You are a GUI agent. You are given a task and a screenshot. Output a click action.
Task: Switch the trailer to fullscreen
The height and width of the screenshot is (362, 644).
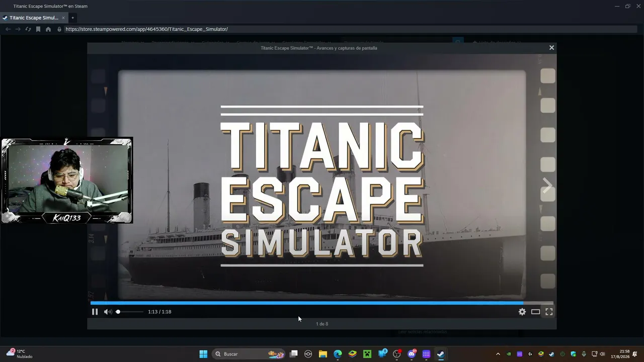(x=549, y=312)
